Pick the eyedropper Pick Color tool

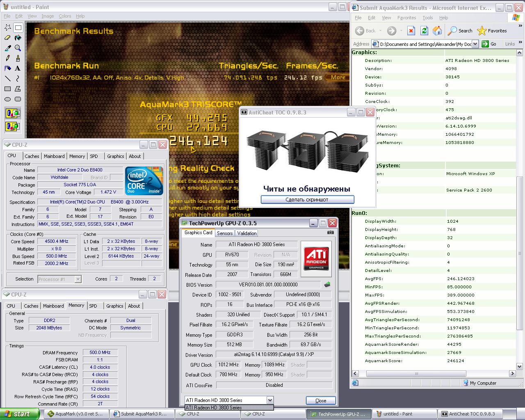pos(8,48)
